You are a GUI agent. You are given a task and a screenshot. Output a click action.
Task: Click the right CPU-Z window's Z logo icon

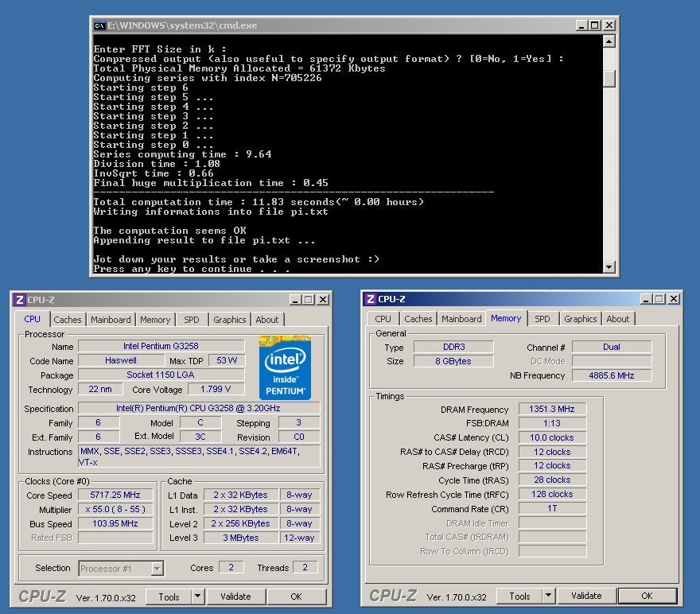coord(370,299)
